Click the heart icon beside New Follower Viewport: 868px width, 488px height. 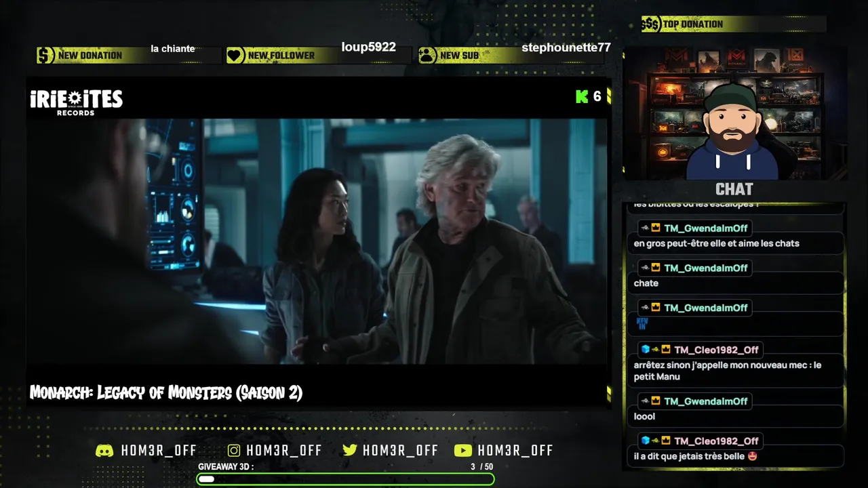point(235,55)
